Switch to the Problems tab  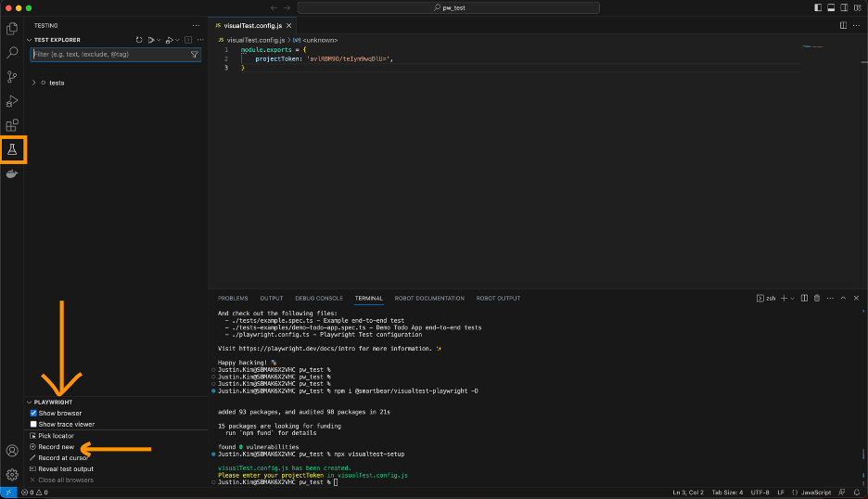pos(233,298)
